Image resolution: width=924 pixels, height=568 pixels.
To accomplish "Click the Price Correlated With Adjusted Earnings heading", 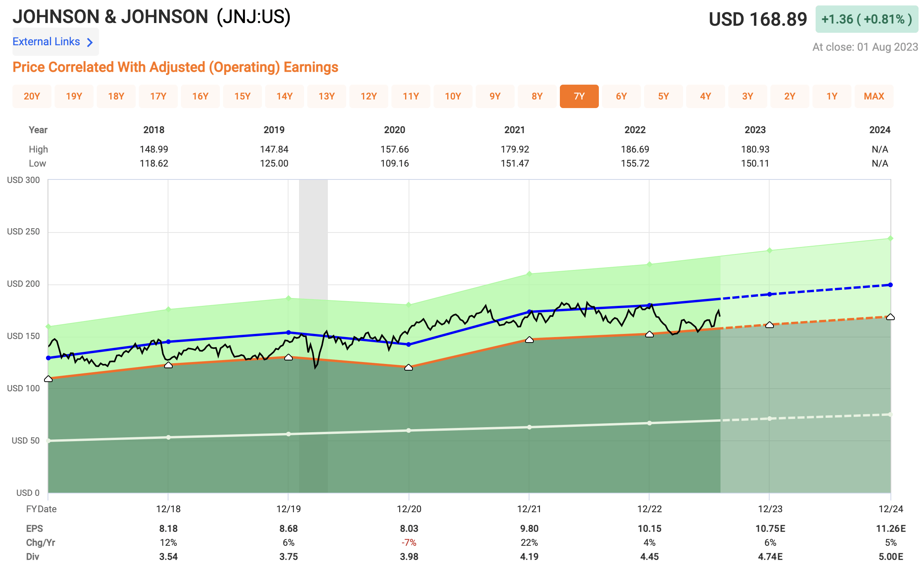I will (175, 67).
